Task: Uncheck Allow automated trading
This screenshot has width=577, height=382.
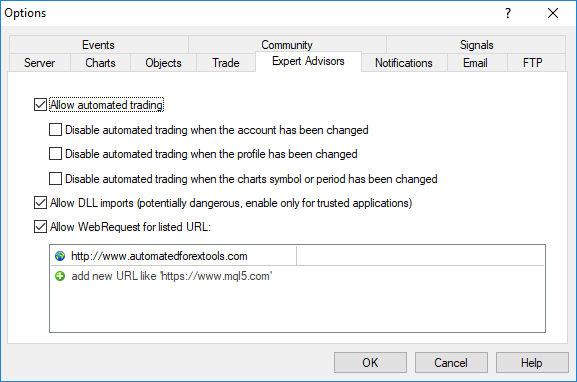Action: [40, 105]
